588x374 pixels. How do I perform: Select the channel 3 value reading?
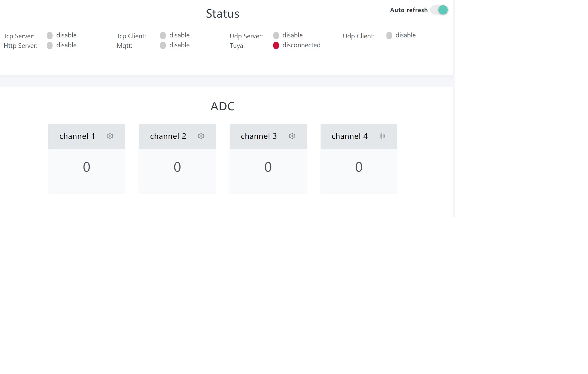tap(268, 167)
